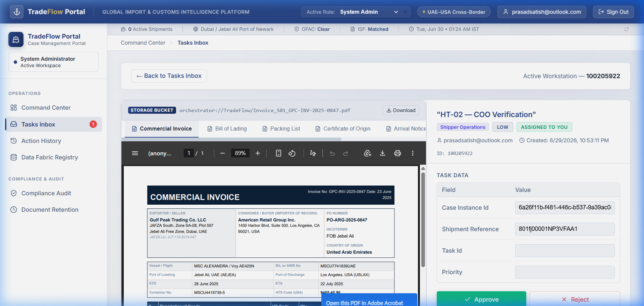Switch to Packing List tab
Viewport: 644px width, 306px height.
point(281,129)
